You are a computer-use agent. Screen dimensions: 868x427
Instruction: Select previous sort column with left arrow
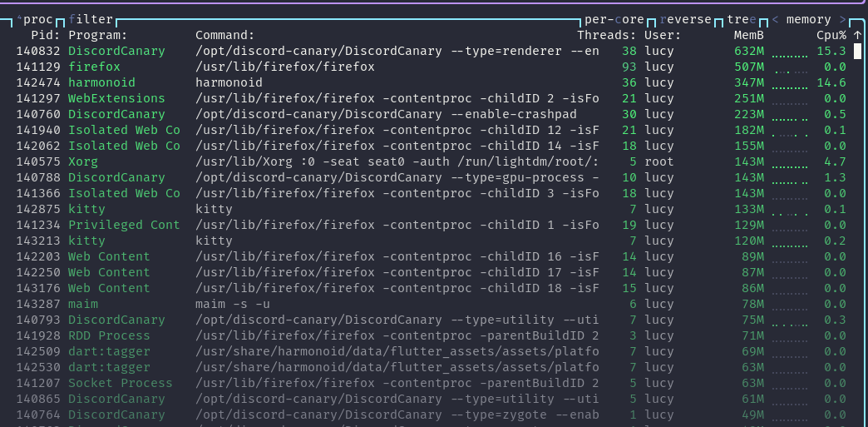(x=776, y=20)
